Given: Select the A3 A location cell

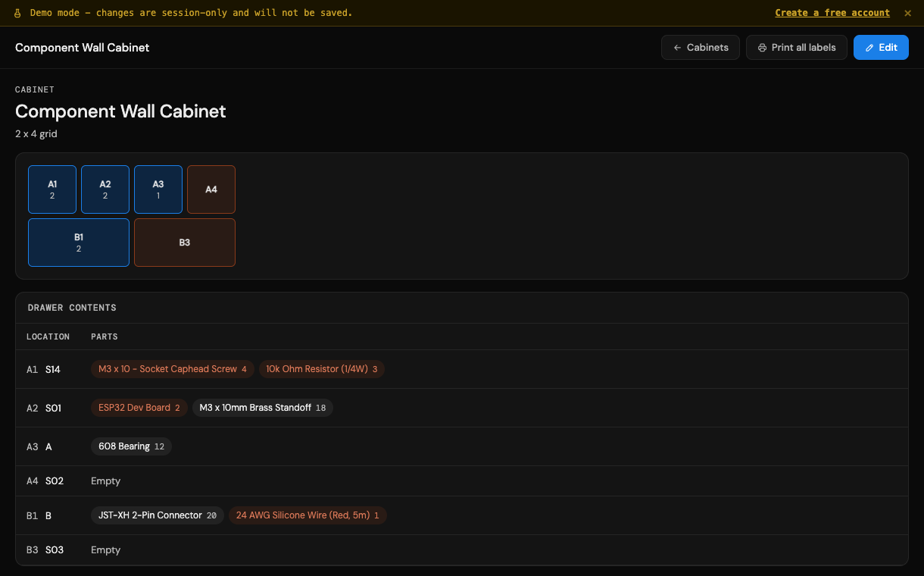Looking at the screenshot, I should click(x=39, y=446).
